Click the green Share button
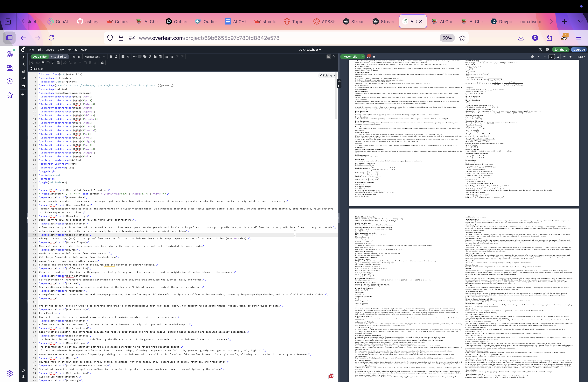The height and width of the screenshot is (382, 588). [561, 50]
